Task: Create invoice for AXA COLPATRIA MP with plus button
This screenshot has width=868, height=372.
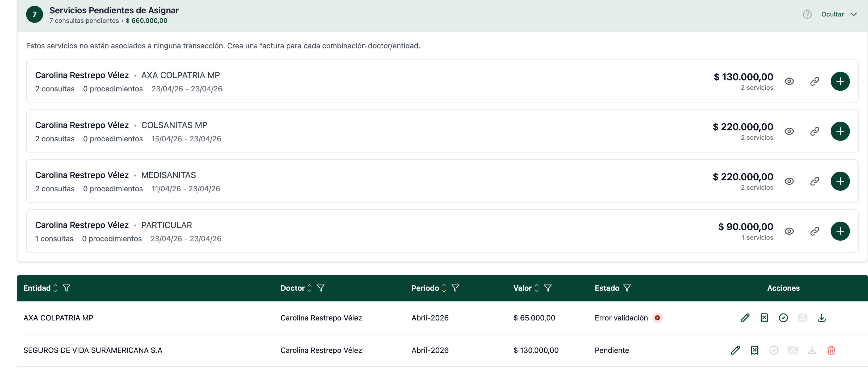Action: pyautogui.click(x=840, y=82)
